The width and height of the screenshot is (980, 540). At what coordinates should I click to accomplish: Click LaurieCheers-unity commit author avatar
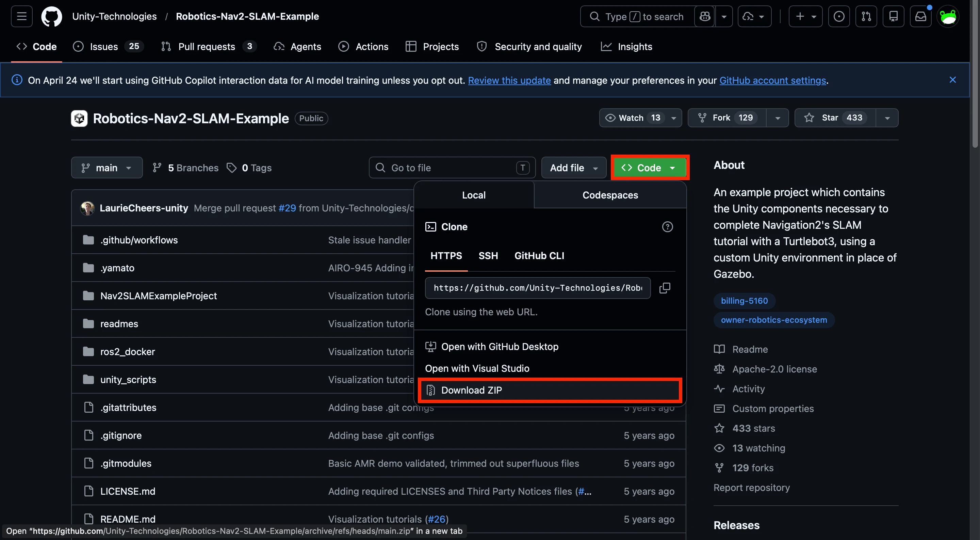coord(87,208)
